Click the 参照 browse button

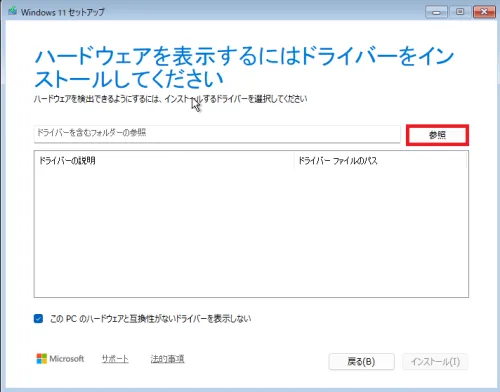pyautogui.click(x=437, y=135)
